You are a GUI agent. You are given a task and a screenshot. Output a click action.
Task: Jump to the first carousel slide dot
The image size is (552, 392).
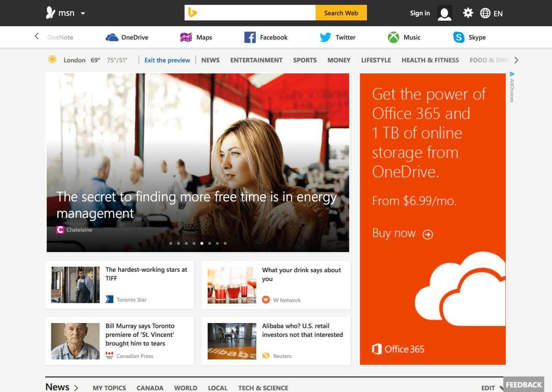pyautogui.click(x=171, y=243)
